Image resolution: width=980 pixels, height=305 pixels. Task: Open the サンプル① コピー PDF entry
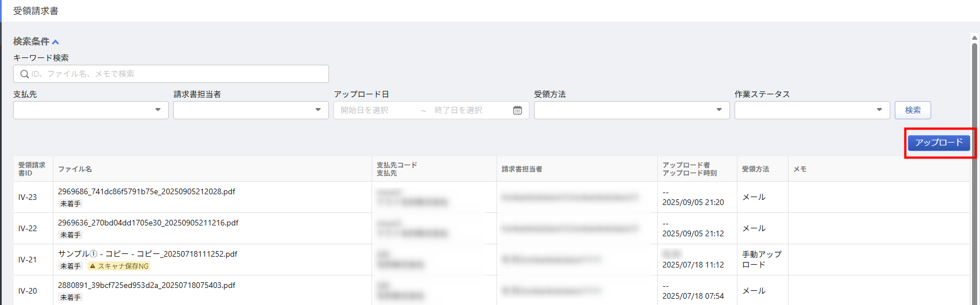coord(147,254)
